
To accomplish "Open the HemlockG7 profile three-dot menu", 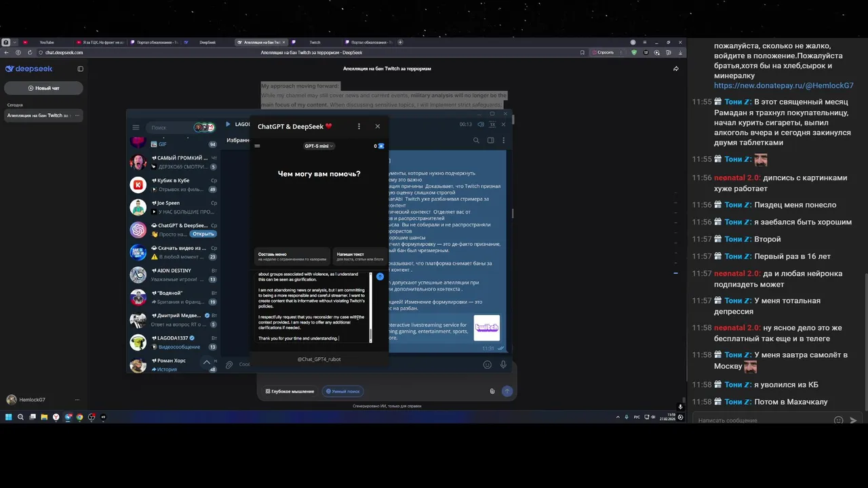I will (x=77, y=400).
